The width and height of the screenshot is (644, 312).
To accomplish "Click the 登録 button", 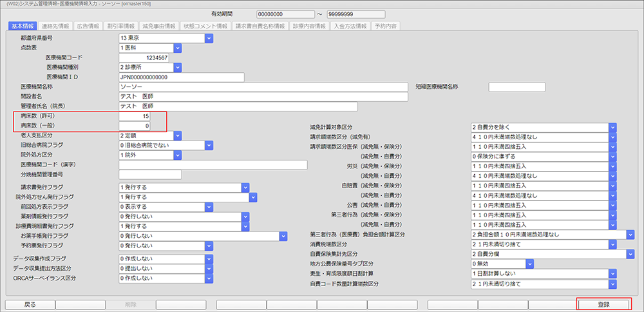I will click(603, 304).
